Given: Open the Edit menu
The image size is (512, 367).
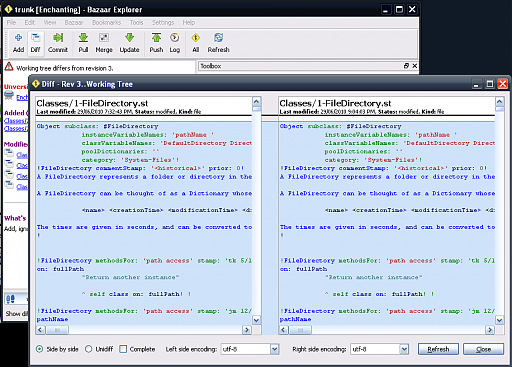Looking at the screenshot, I should 30,22.
